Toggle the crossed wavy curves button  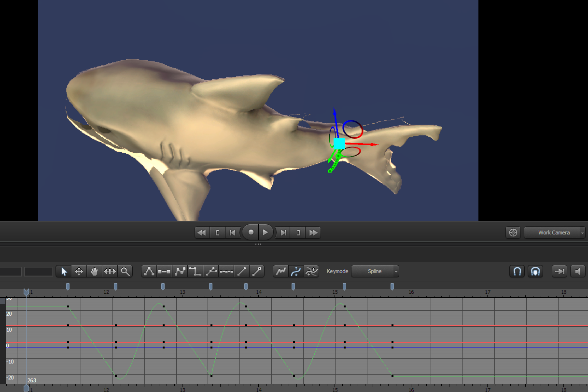311,271
